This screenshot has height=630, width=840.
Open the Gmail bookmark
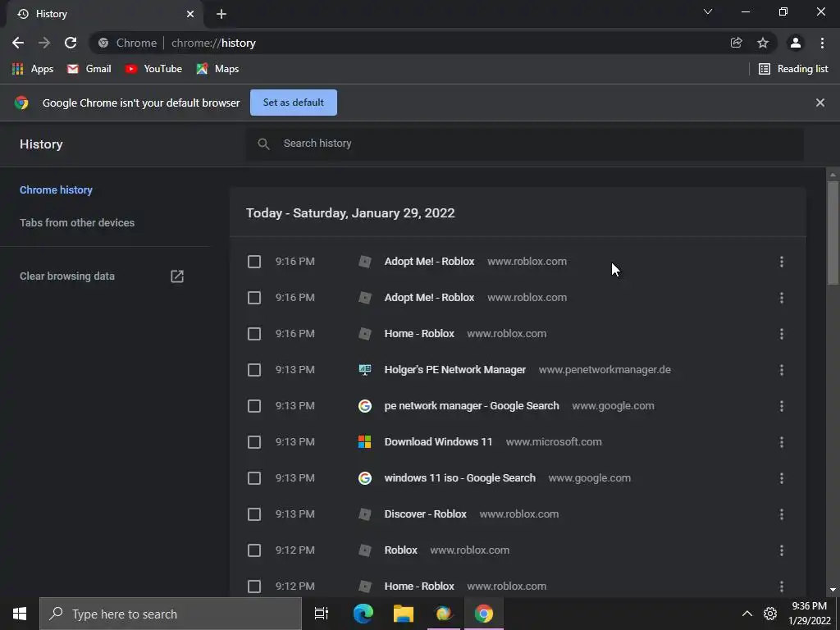(x=89, y=69)
